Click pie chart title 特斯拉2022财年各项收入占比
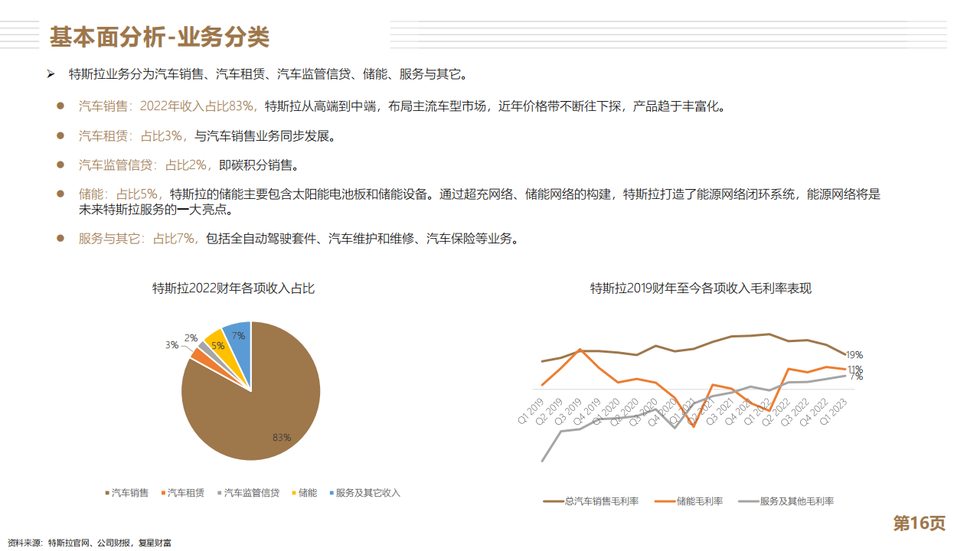The image size is (980, 551). (234, 289)
